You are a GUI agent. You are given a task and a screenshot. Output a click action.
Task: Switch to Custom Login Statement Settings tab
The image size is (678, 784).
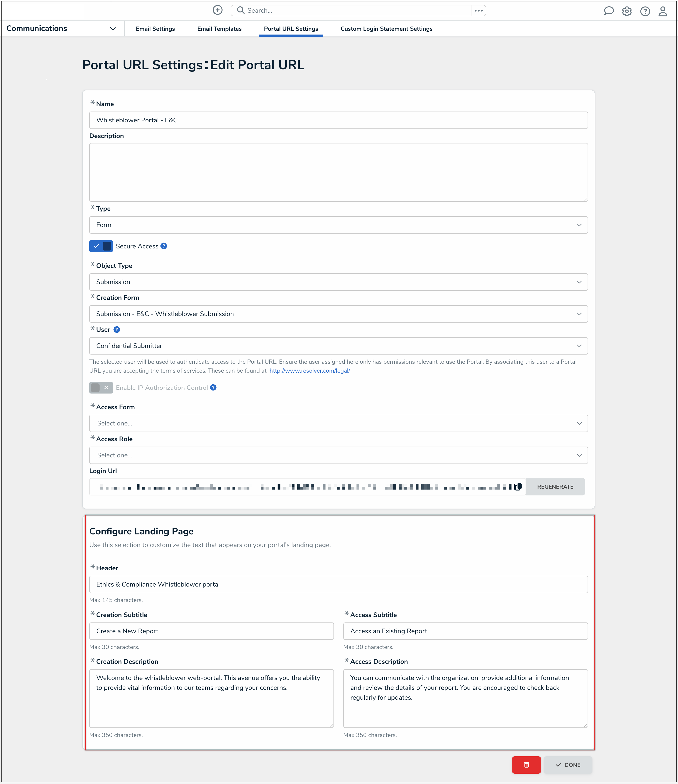click(386, 29)
